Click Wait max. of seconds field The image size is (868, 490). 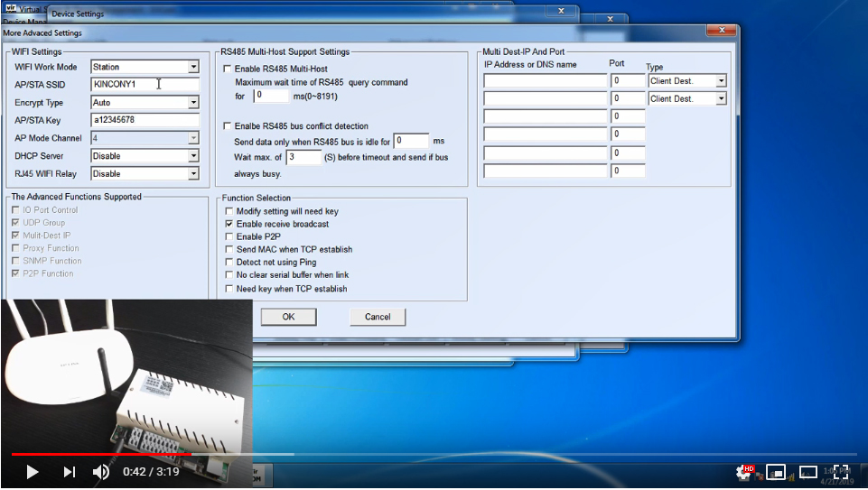303,157
